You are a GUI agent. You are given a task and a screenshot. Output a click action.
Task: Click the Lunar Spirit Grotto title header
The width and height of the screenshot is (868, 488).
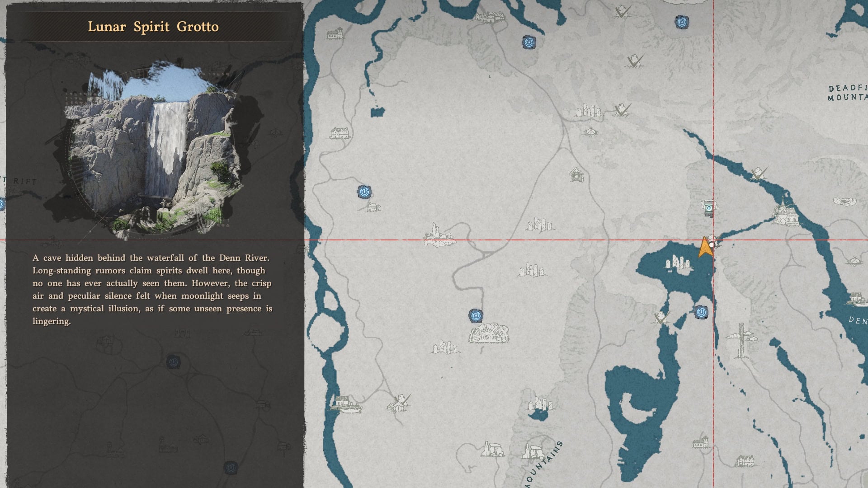[153, 27]
